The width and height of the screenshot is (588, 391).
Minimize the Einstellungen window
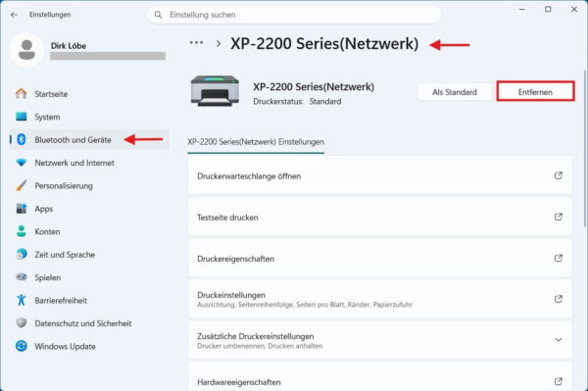point(521,10)
